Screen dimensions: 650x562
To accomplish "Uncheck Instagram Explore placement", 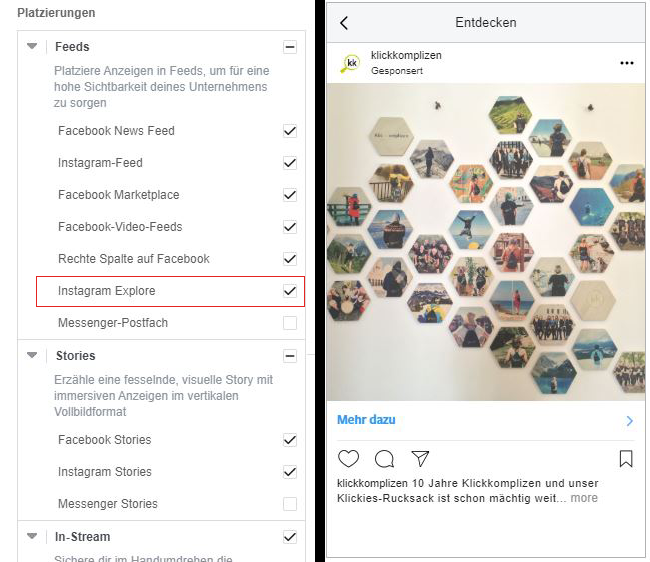I will tap(290, 291).
